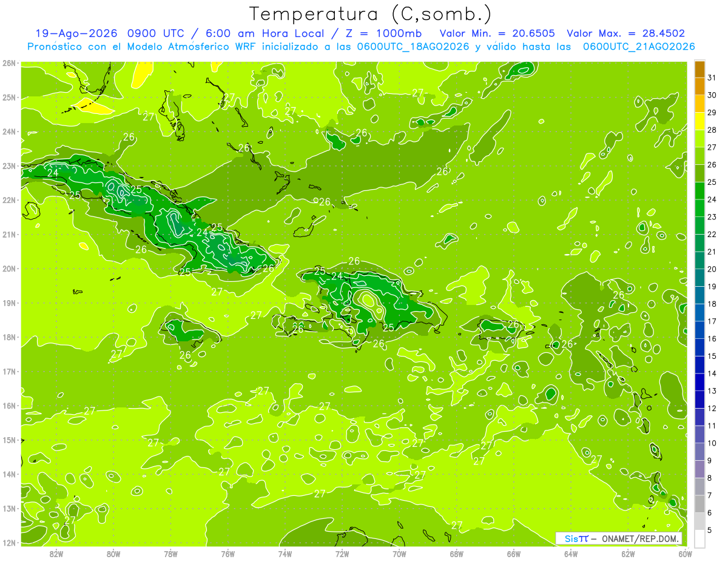Click the 24N latitude axis label
This screenshot has height=562, width=728.
coord(8,132)
